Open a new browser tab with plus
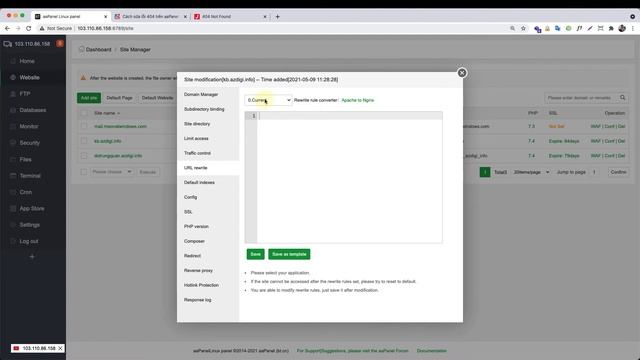640x360 pixels. pos(278,17)
